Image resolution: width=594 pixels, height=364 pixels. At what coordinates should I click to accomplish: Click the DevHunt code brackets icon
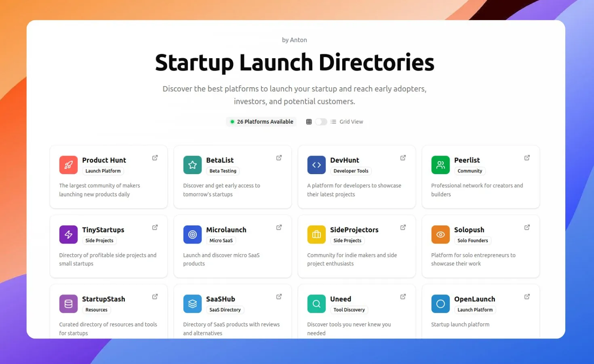point(316,165)
